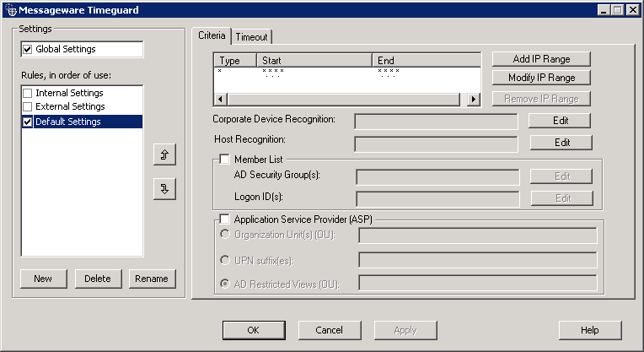Click the IP list right scroll arrow
644x352 pixels.
click(474, 99)
